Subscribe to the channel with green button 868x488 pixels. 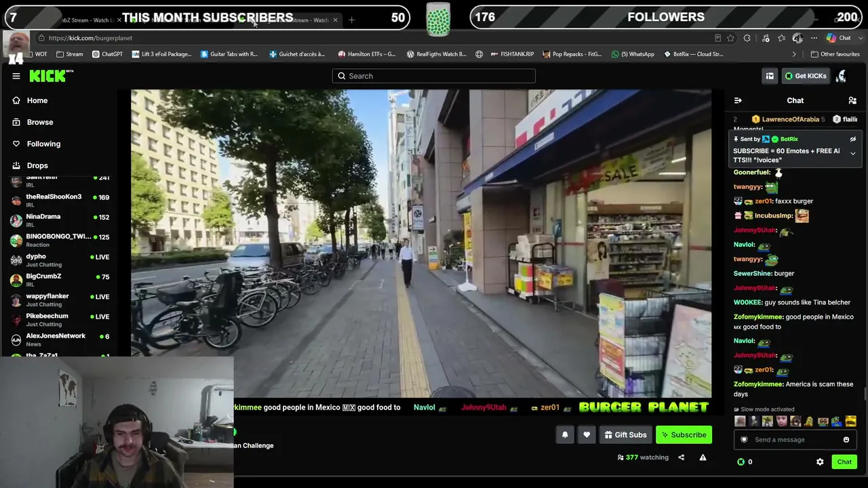[x=684, y=435]
